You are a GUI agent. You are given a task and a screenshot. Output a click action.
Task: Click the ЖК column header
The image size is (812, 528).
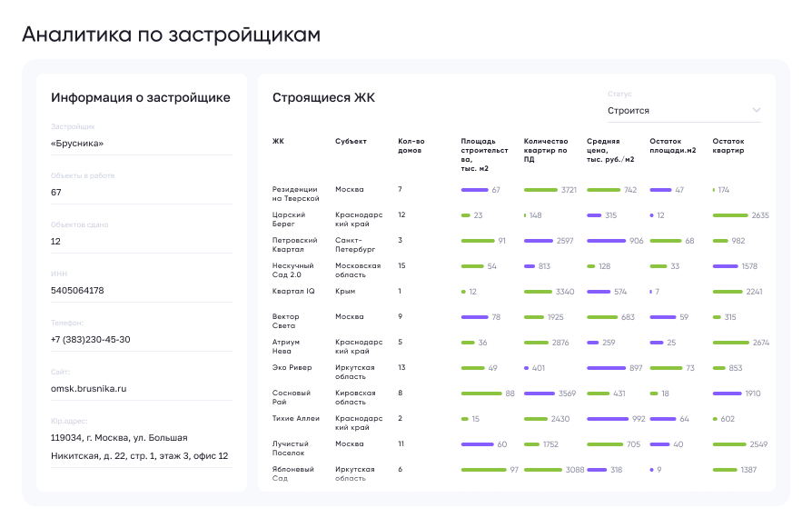pos(278,141)
